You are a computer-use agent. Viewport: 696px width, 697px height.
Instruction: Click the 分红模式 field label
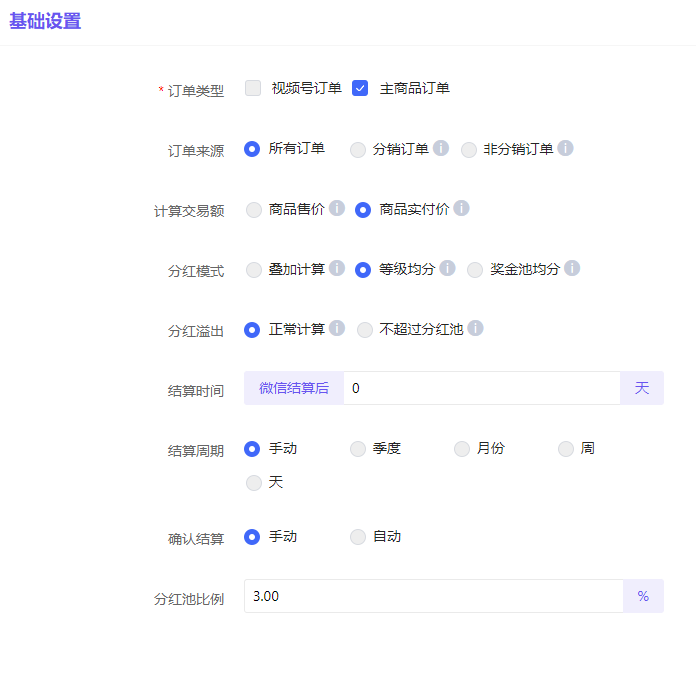(196, 271)
